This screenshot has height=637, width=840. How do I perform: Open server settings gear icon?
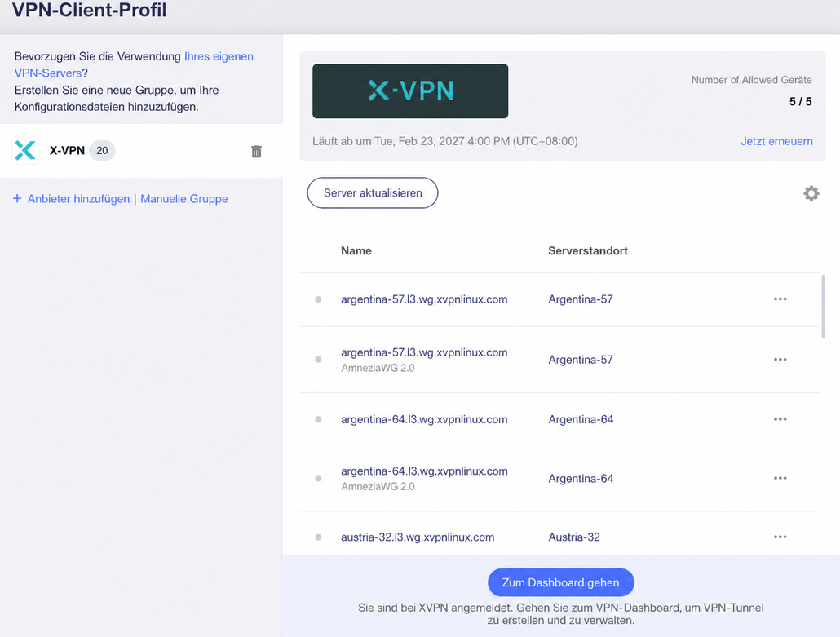[x=811, y=193]
